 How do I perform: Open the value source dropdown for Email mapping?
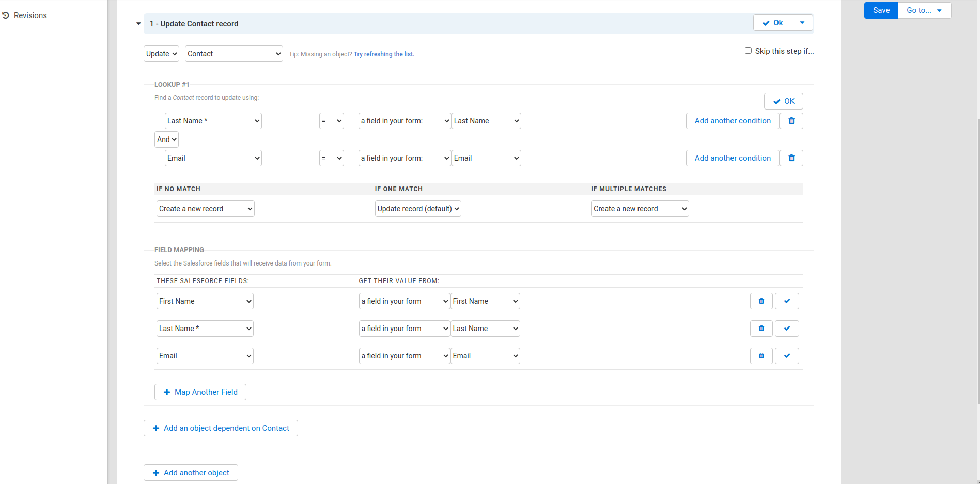[405, 356]
